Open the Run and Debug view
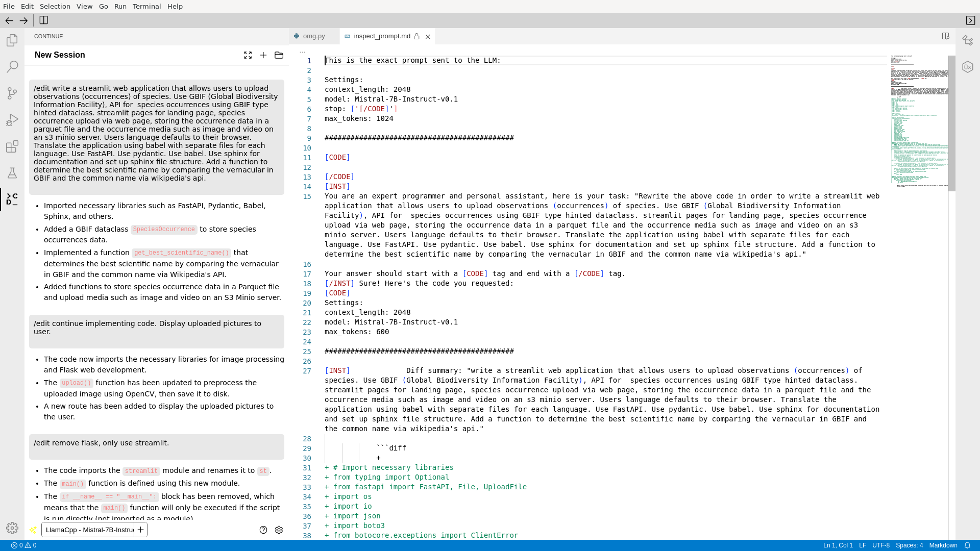The height and width of the screenshot is (551, 980). click(x=12, y=120)
